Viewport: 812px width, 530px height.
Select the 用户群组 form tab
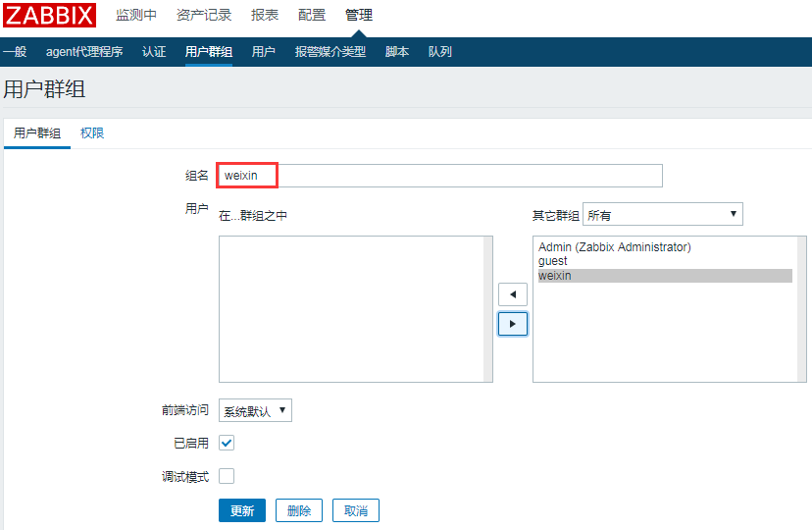click(x=37, y=133)
